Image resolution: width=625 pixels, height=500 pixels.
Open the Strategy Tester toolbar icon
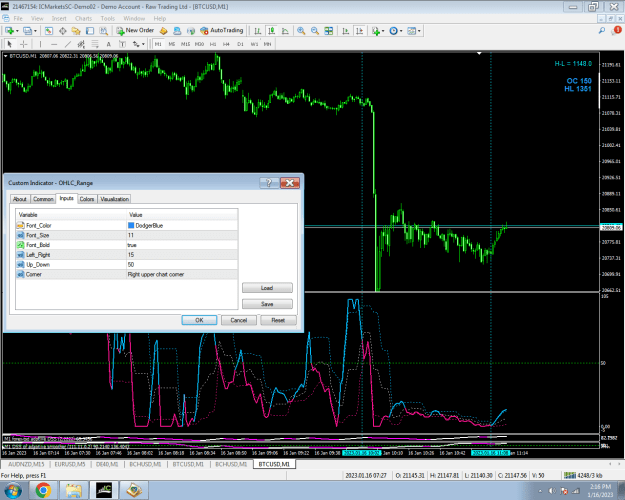pos(103,31)
